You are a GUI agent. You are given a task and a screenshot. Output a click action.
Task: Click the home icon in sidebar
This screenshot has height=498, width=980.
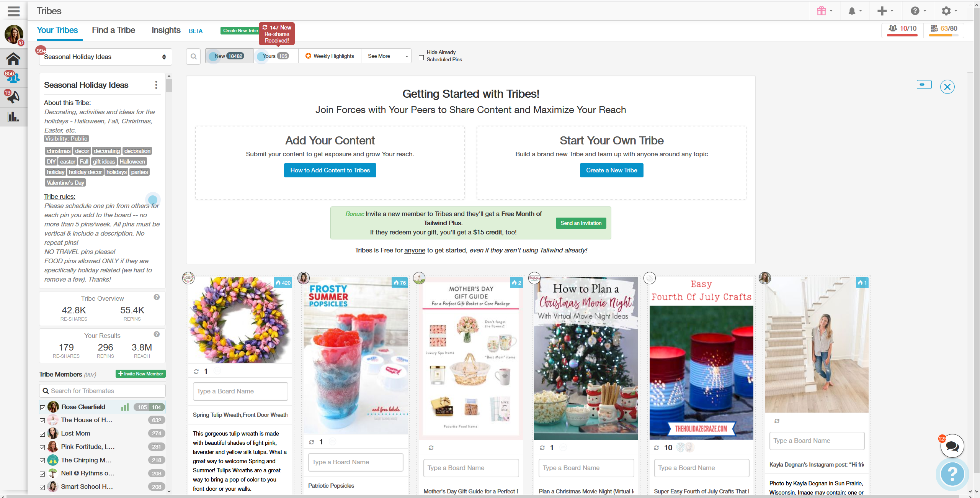click(13, 59)
